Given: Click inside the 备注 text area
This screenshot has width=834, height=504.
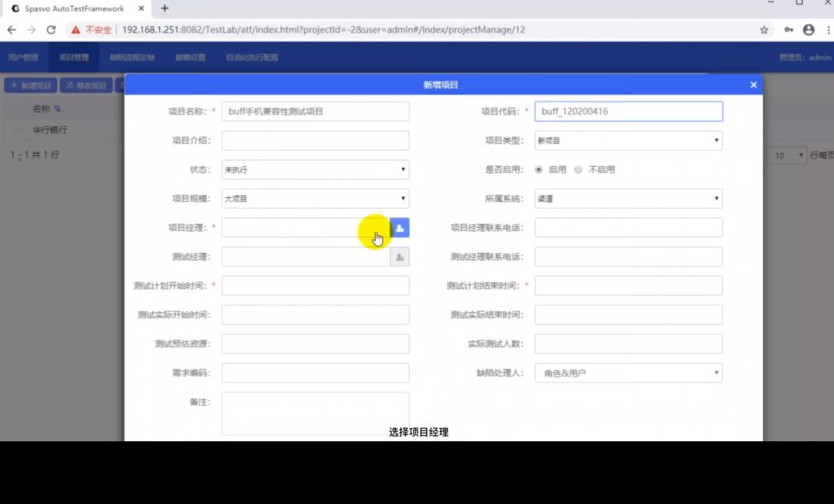Looking at the screenshot, I should pos(314,411).
